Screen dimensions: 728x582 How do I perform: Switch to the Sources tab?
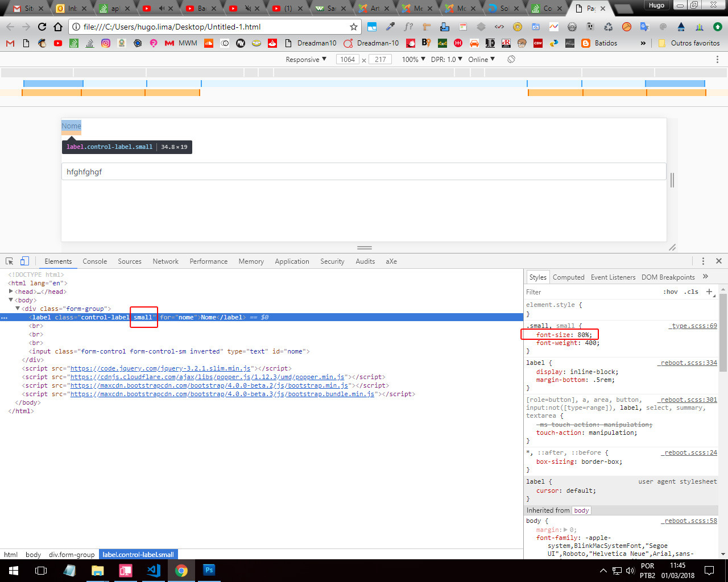point(130,261)
